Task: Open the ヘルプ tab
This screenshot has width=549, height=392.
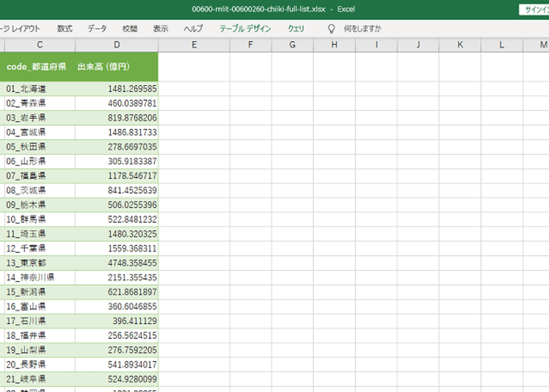Action: coord(193,29)
